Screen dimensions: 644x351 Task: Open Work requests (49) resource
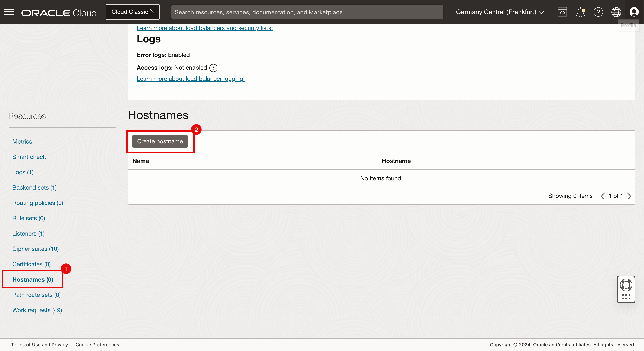click(x=37, y=310)
